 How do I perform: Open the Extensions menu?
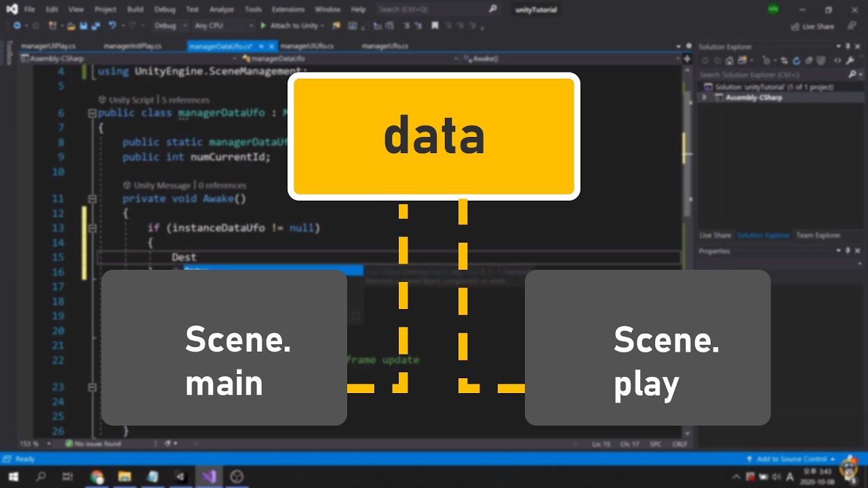pos(288,9)
